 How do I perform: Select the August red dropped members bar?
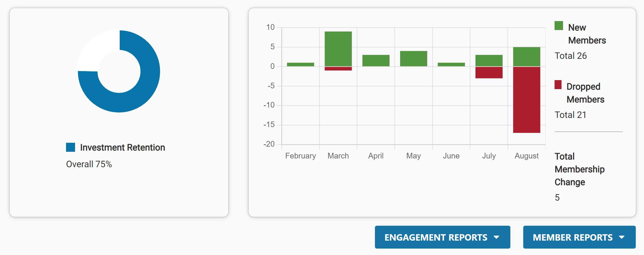pos(526,100)
